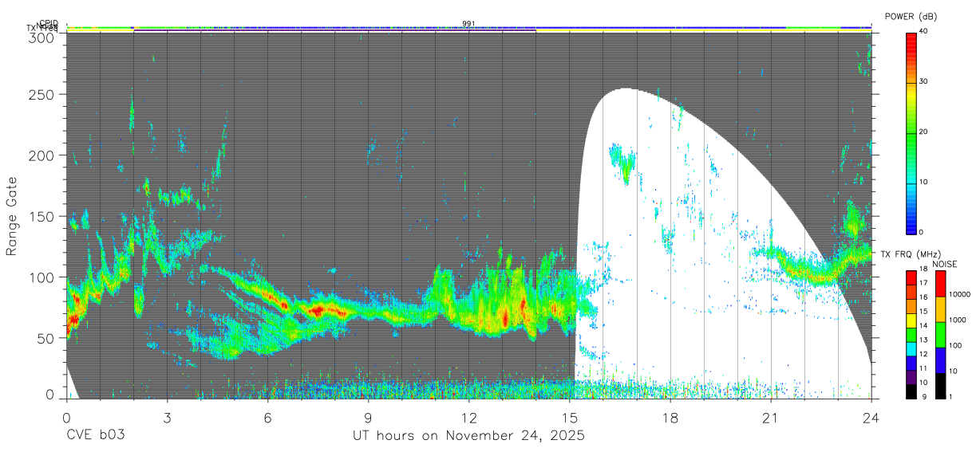Viewport: 980px width, 452px height.
Task: Click the UT hours on November 24, 2025 title
Action: (x=469, y=436)
